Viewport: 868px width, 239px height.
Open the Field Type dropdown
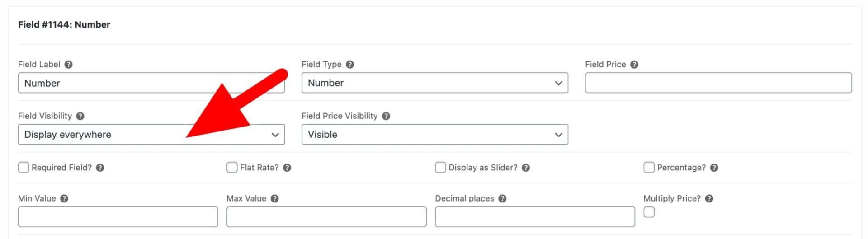[434, 83]
